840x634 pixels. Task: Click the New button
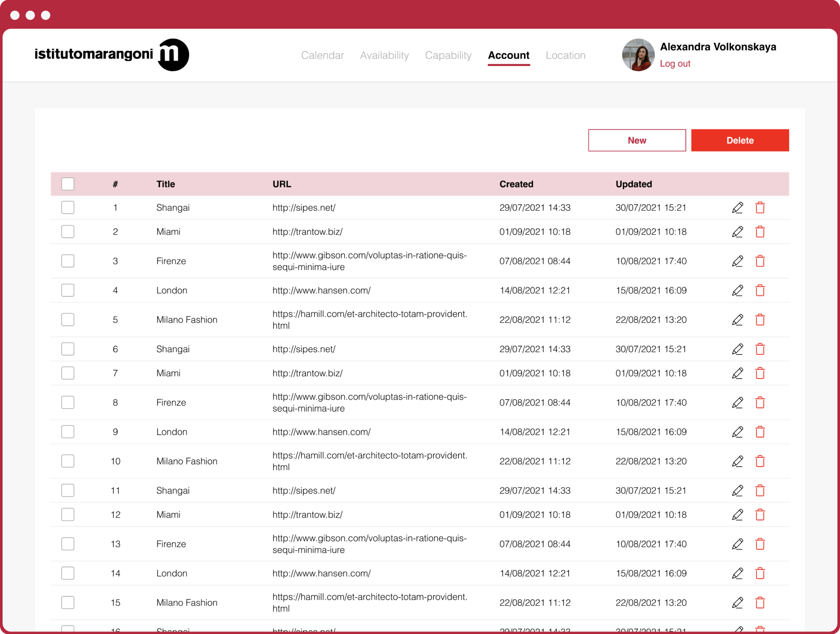(637, 140)
